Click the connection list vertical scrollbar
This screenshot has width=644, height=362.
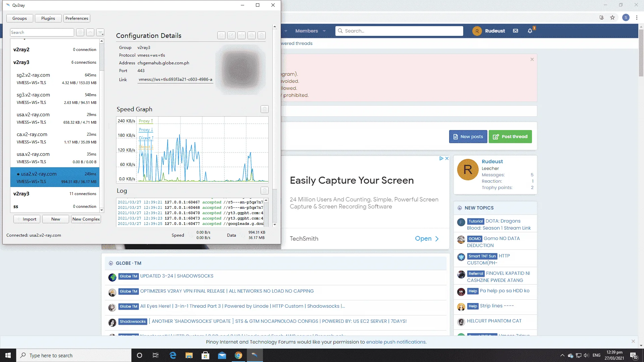[102, 126]
